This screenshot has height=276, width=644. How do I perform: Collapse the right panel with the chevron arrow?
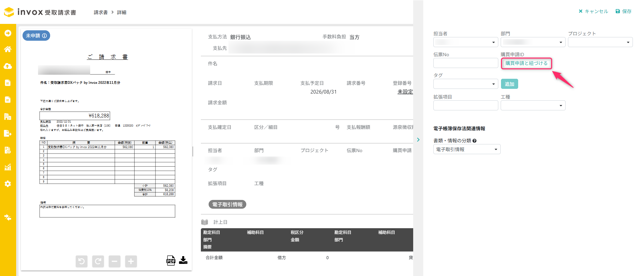pos(418,140)
